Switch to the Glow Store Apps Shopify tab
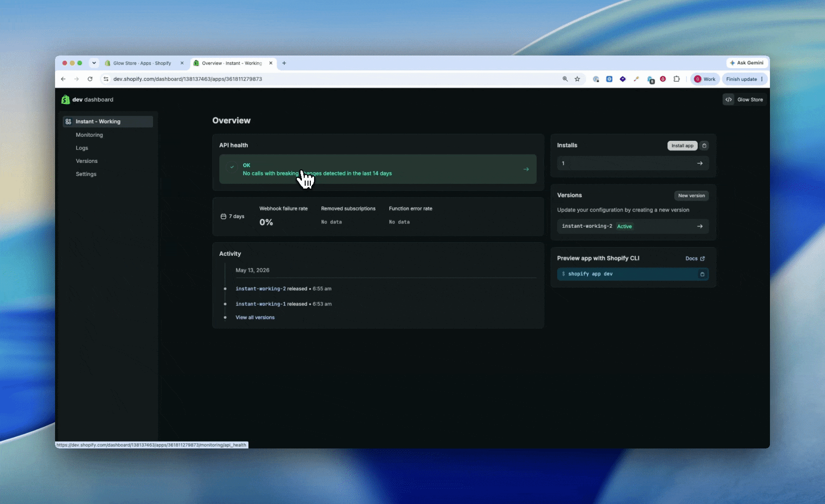Viewport: 825px width, 504px height. click(x=142, y=63)
